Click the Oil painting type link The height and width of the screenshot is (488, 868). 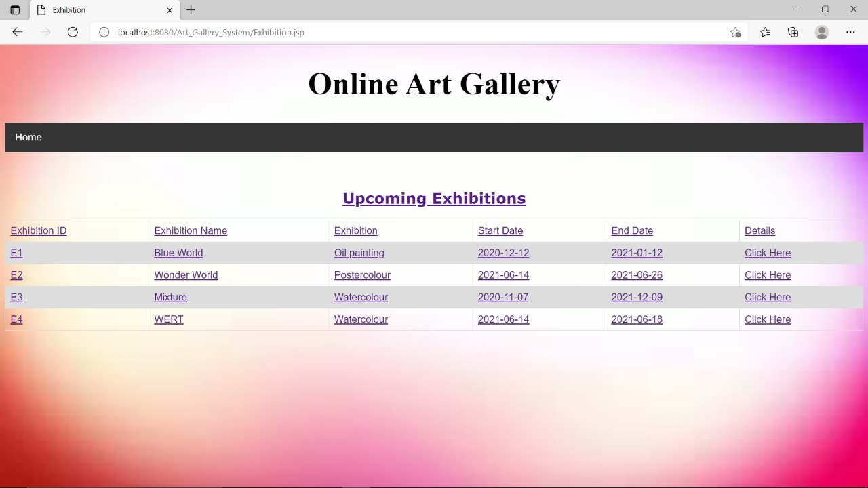(359, 253)
